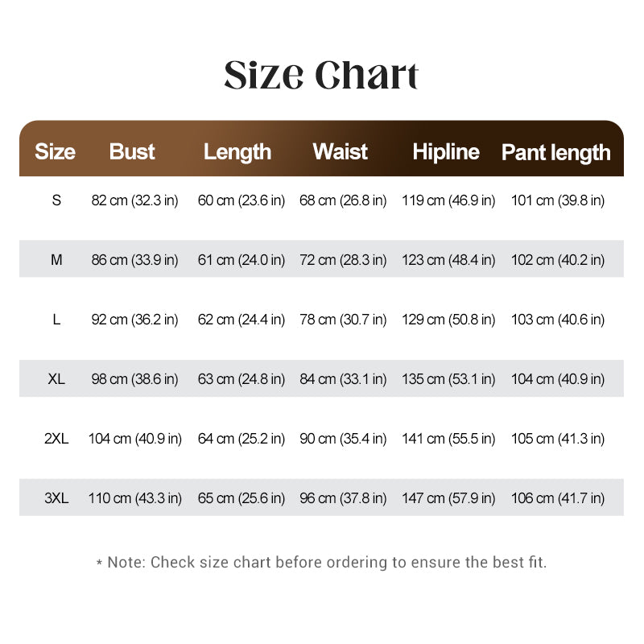The height and width of the screenshot is (644, 644).
Task: Click the Waist column header
Action: coord(340,151)
